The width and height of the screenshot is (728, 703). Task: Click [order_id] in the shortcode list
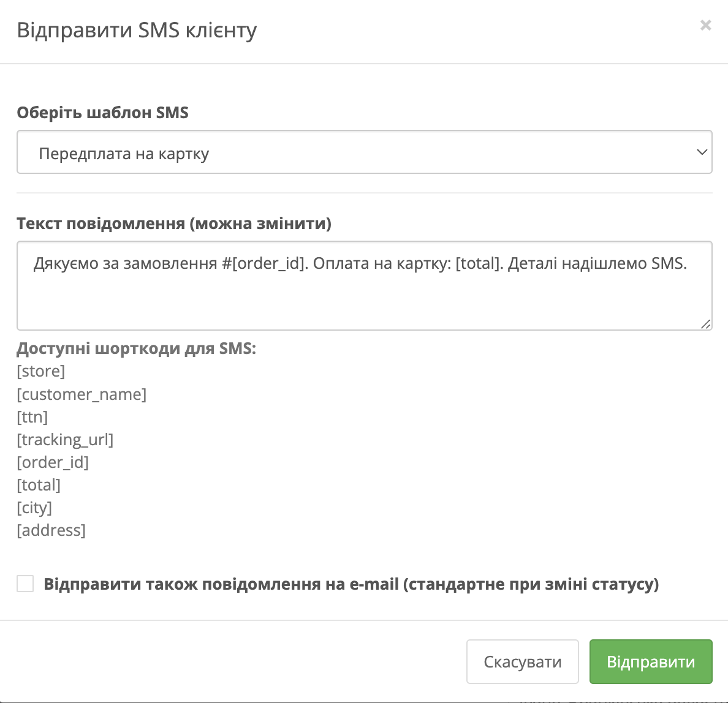pyautogui.click(x=53, y=462)
